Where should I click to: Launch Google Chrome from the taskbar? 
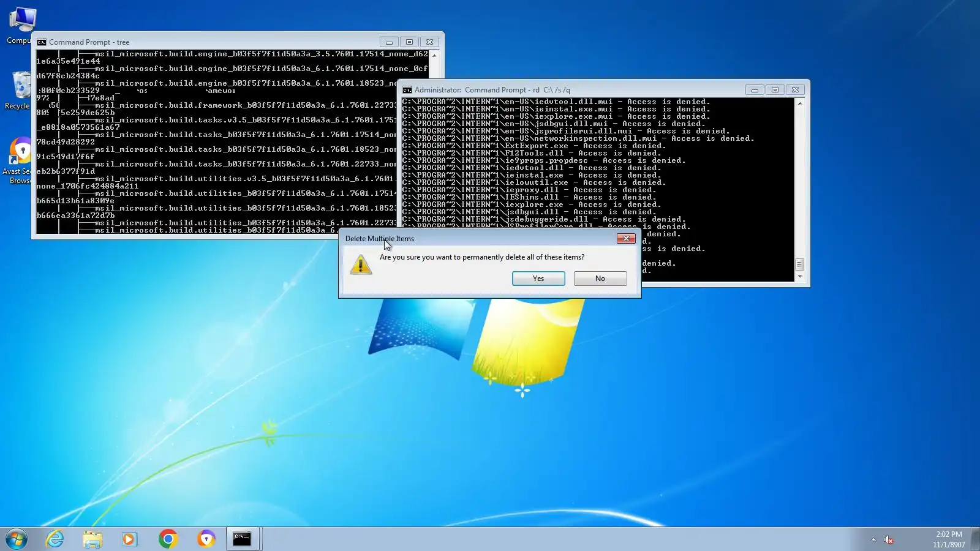click(x=168, y=539)
